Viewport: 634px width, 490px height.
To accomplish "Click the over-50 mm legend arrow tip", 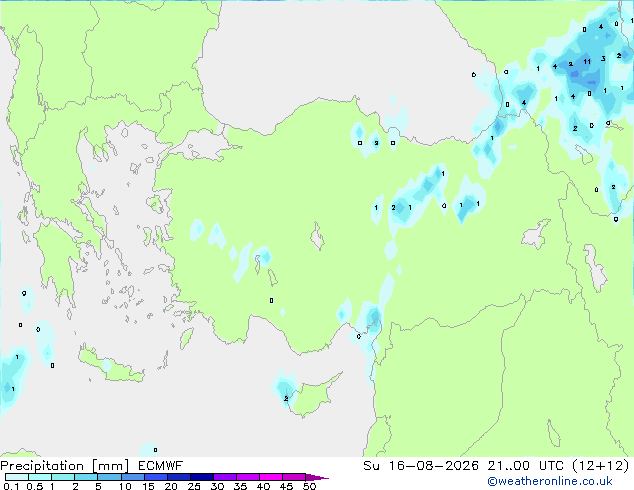I will [317, 477].
